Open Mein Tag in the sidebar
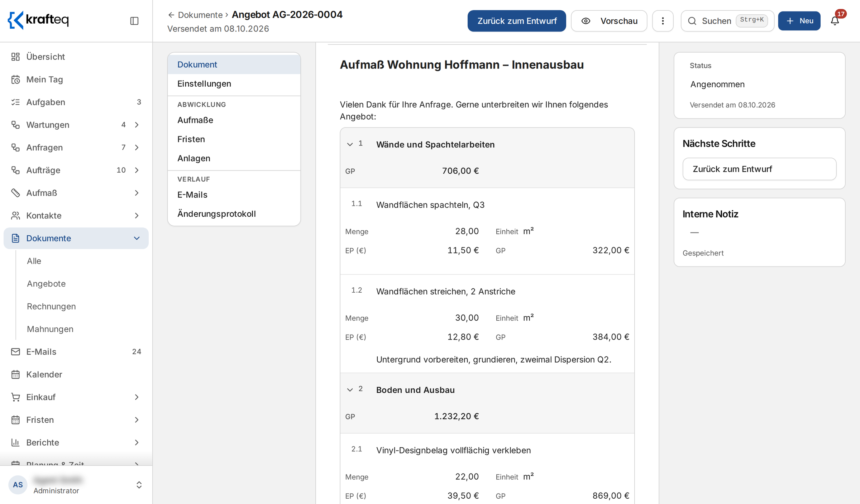Screen dimensions: 860x504 [76, 79]
